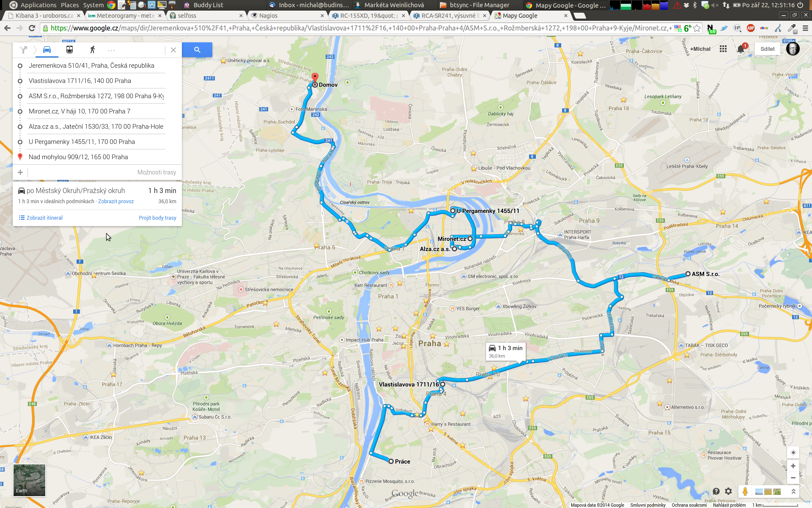Zoom in the map with plus button

pyautogui.click(x=793, y=466)
